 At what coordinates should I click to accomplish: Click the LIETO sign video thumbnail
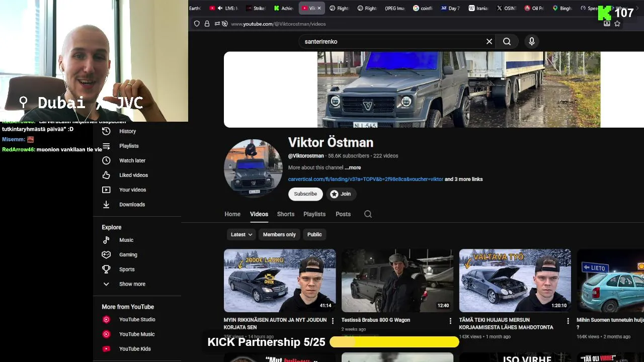pyautogui.click(x=610, y=281)
